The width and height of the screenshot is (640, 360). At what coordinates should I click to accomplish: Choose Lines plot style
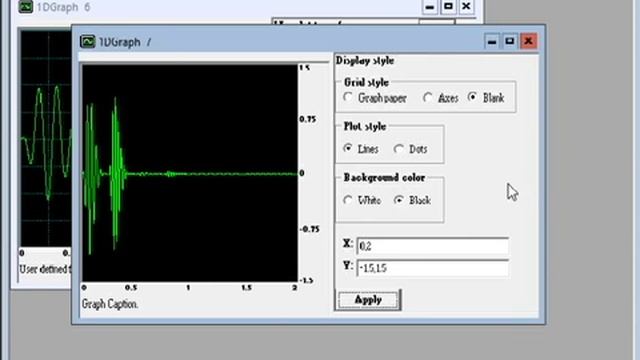point(348,149)
